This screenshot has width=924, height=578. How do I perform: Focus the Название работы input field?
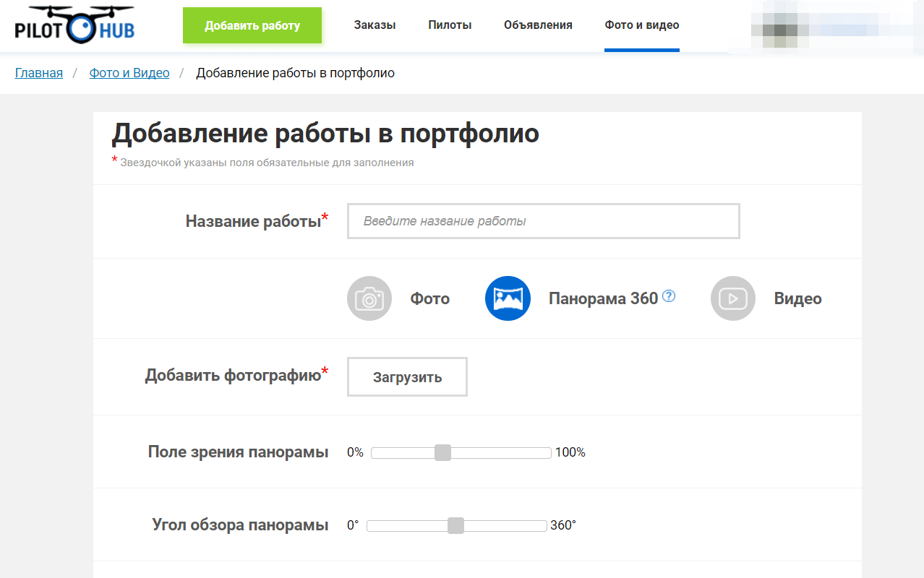(543, 221)
